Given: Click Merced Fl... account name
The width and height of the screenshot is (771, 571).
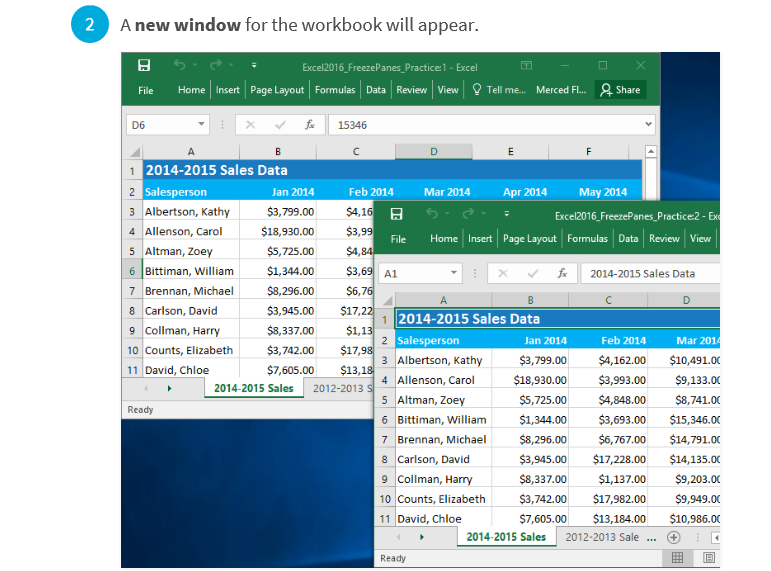Looking at the screenshot, I should tap(561, 90).
